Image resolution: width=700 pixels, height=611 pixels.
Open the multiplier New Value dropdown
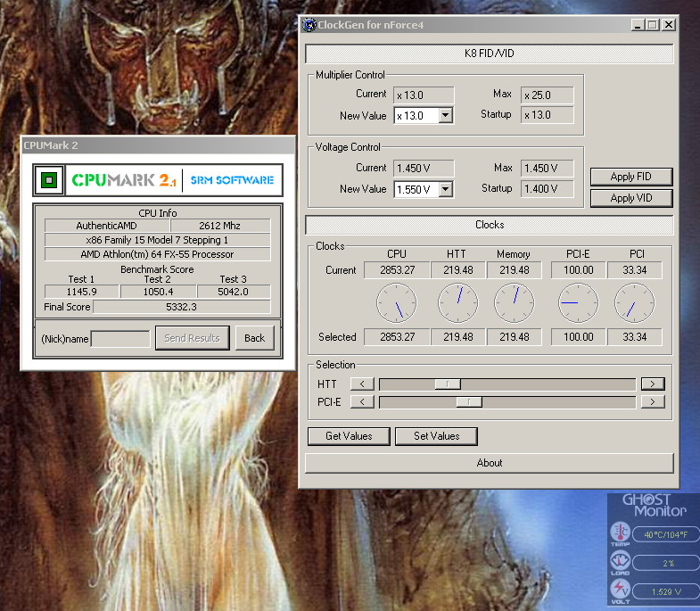click(445, 116)
